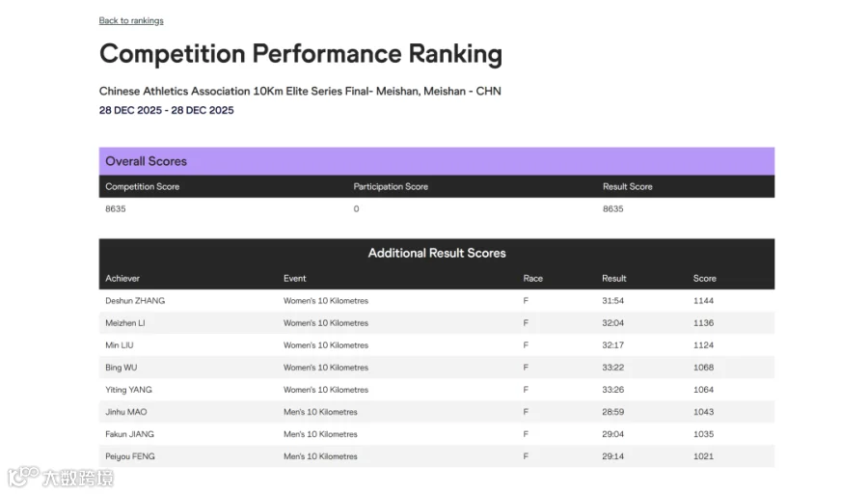Click the Race column header
Viewport: 868px width, 494px height.
pos(532,279)
